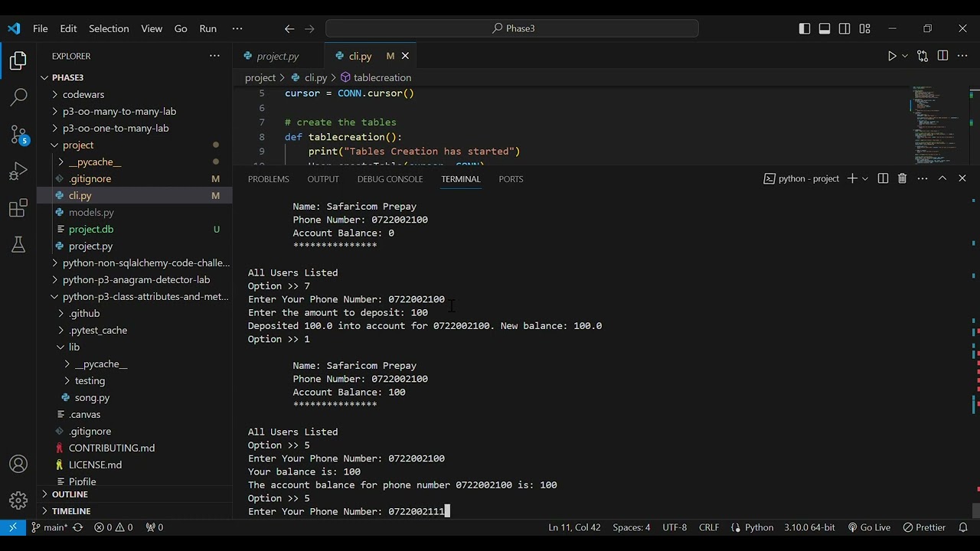This screenshot has width=980, height=551.
Task: Click Prettier in the status bar
Action: point(924,527)
